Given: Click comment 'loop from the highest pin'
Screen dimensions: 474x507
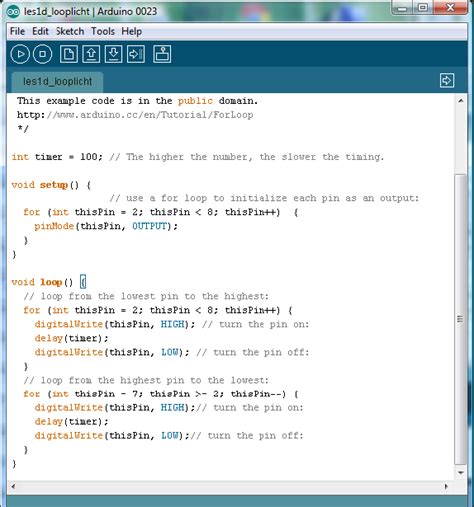Looking at the screenshot, I should (146, 380).
